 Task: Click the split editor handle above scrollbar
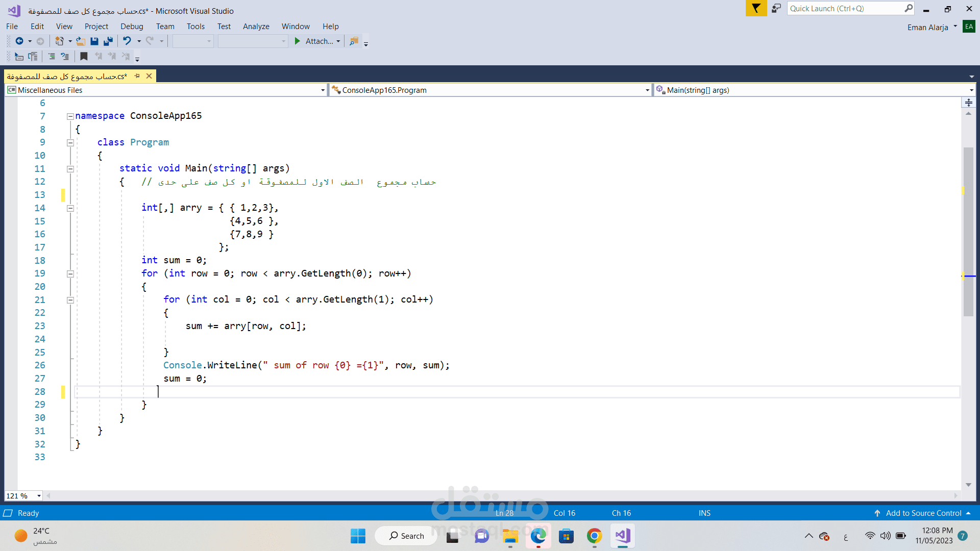[968, 103]
